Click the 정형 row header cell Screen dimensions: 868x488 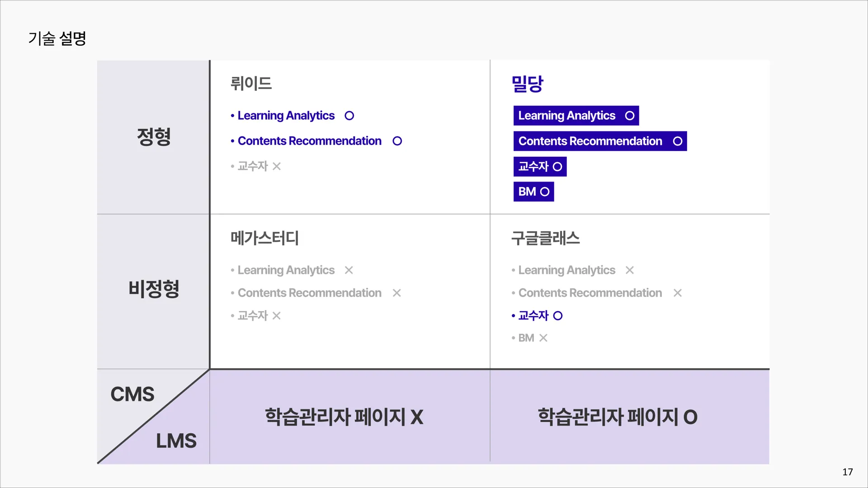click(153, 136)
